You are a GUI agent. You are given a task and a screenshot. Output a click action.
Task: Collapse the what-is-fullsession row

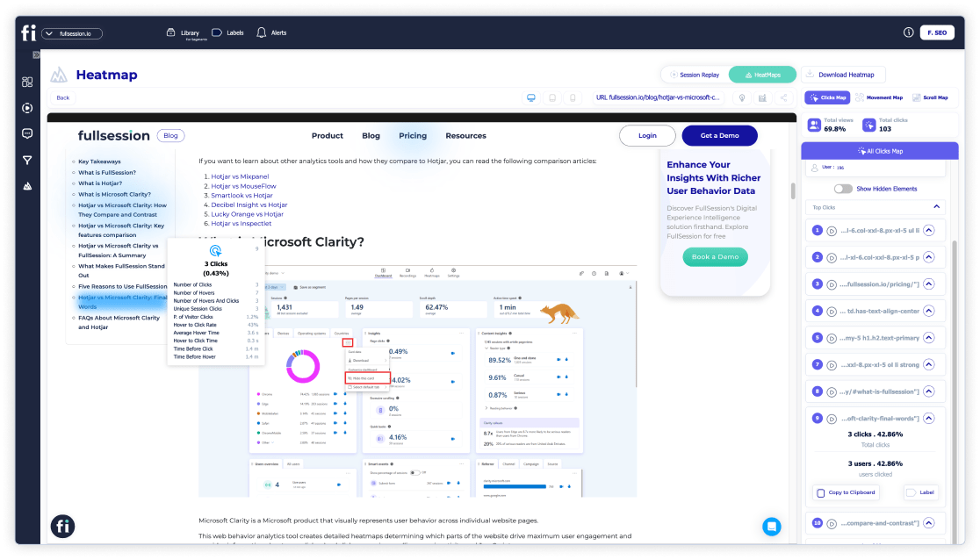click(929, 391)
